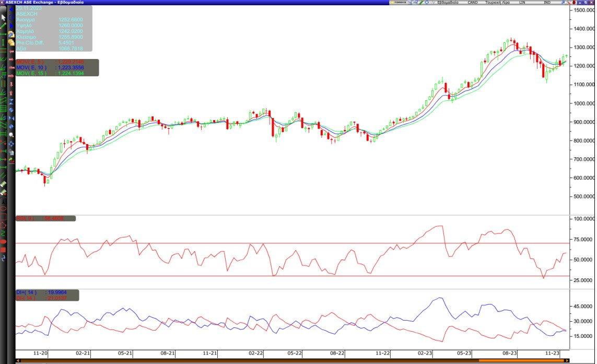Open the Εβδομαδιαία timeframe selector
597x364 pixels.
coord(447,3)
